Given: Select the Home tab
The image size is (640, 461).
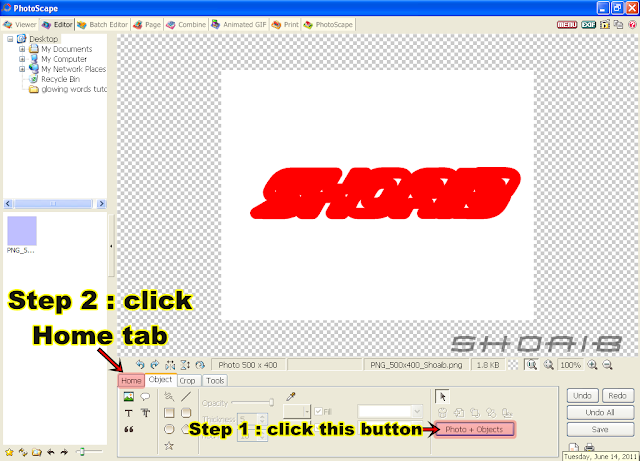Looking at the screenshot, I should (x=131, y=381).
